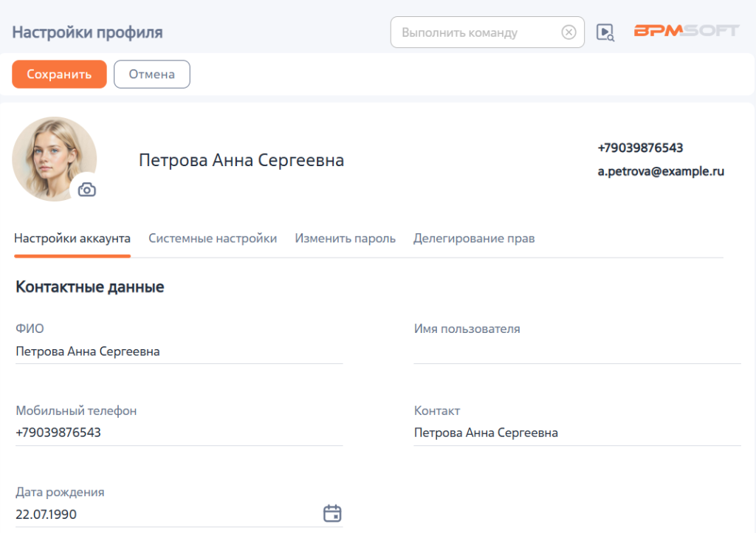Switch to the Настройки аккаунта tab
756x533 pixels.
coord(72,238)
